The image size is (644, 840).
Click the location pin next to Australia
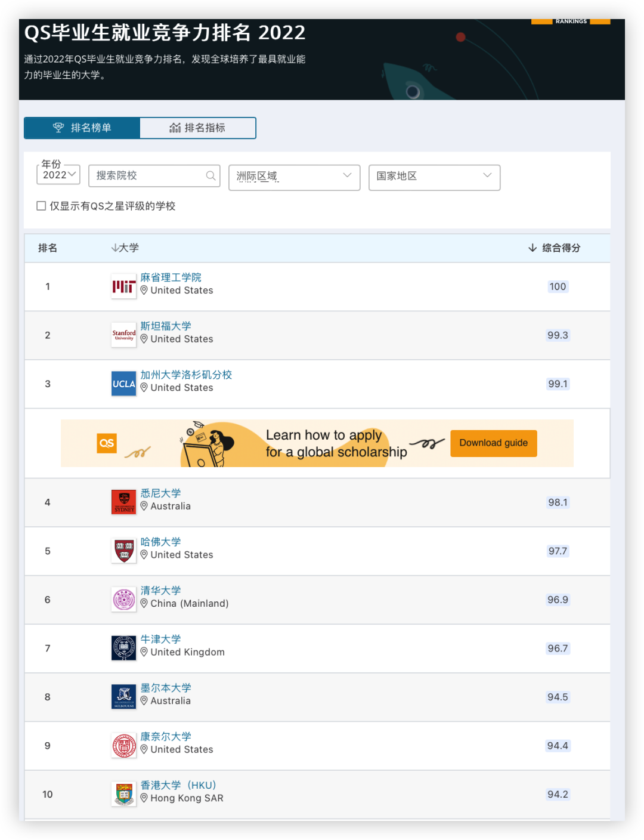tap(145, 506)
